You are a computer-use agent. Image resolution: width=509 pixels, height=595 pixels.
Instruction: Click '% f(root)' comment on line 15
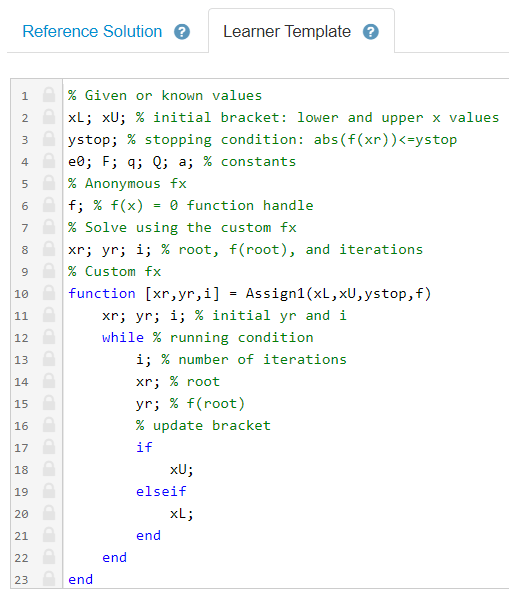(x=207, y=403)
